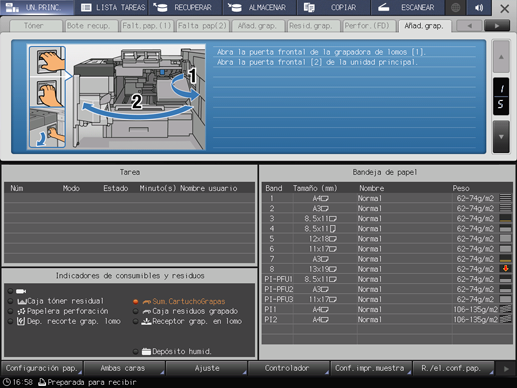The height and width of the screenshot is (388, 517).
Task: Open the Controlador button
Action: 289,368
